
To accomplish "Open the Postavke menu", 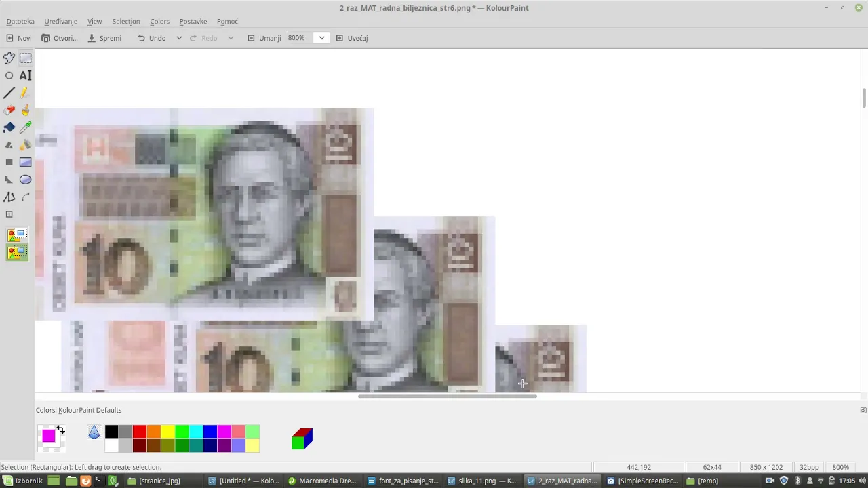I will point(193,22).
